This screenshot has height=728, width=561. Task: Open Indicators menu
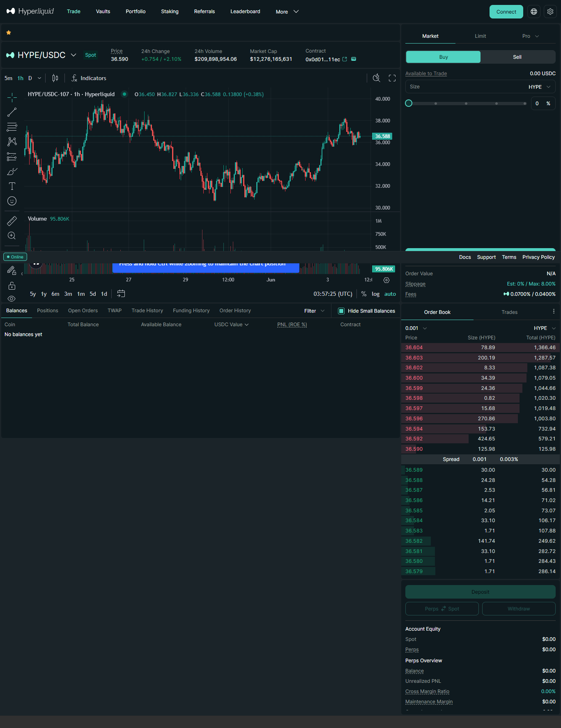(x=89, y=78)
